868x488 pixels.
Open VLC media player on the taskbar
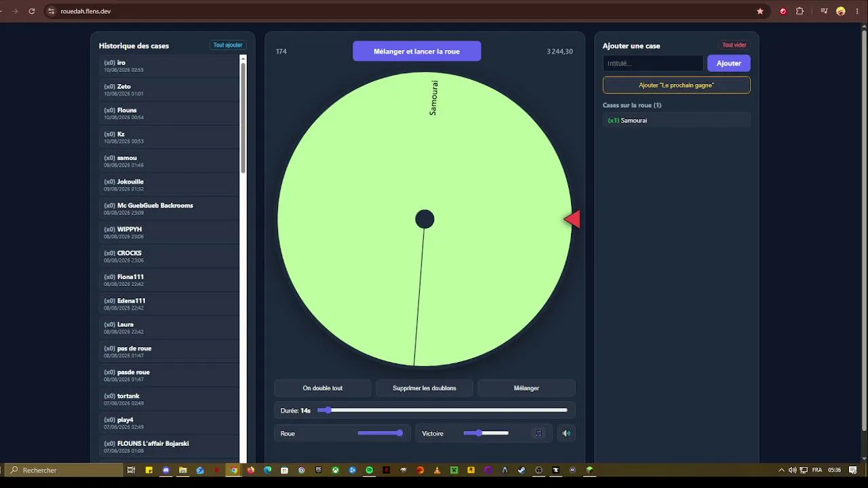pos(437,470)
